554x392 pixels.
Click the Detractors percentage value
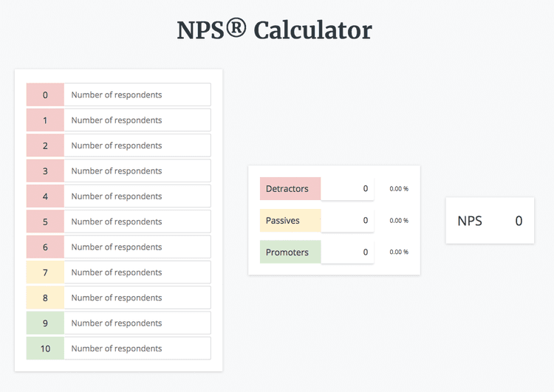point(399,189)
